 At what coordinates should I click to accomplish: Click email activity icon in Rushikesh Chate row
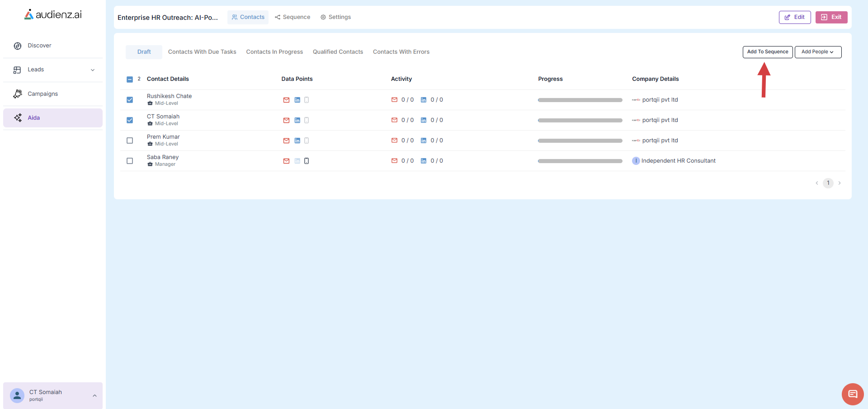point(394,100)
